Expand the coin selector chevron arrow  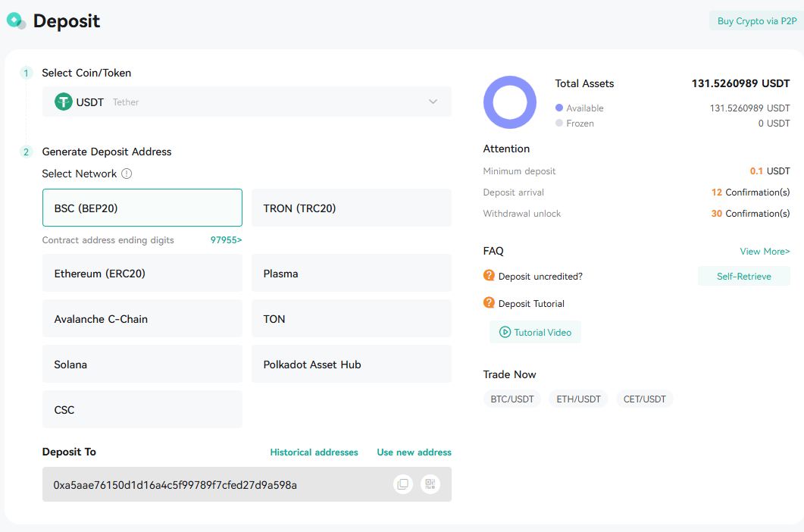pyautogui.click(x=433, y=102)
